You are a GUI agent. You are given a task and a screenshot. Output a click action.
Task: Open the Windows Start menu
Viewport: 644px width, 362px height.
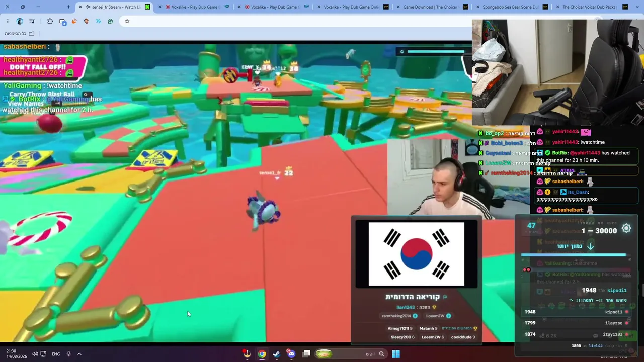click(x=396, y=354)
